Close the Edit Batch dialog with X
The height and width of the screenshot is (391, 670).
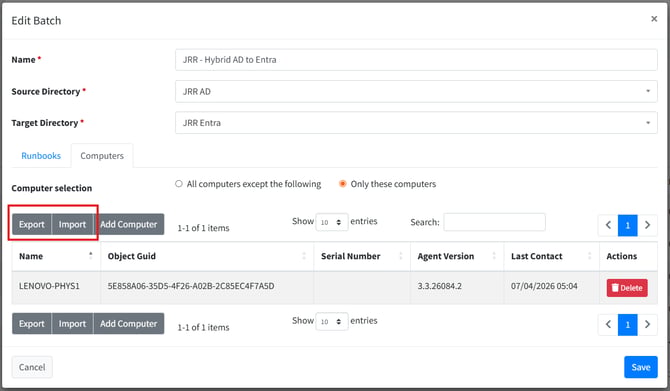tap(654, 19)
